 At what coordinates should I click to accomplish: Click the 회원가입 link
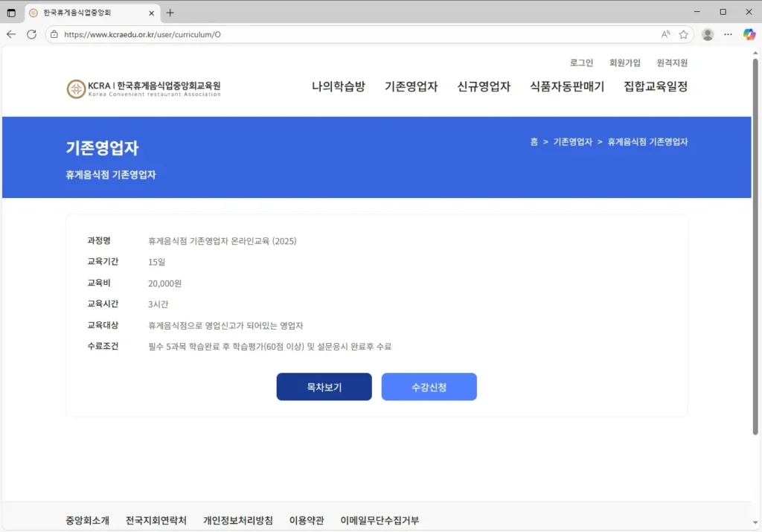(624, 63)
